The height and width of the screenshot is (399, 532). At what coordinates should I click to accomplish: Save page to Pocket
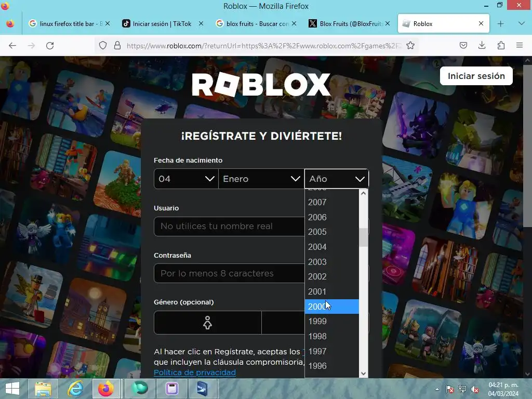(463, 46)
